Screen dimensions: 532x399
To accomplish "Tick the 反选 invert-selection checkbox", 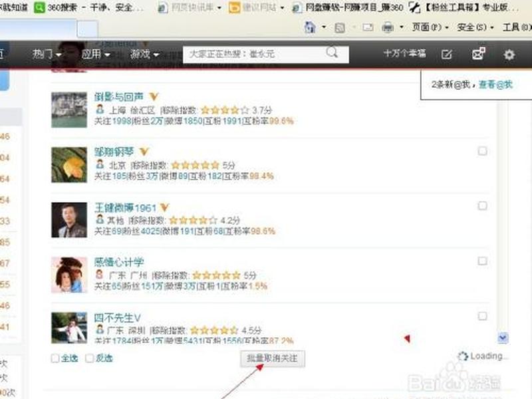I will pyautogui.click(x=90, y=358).
